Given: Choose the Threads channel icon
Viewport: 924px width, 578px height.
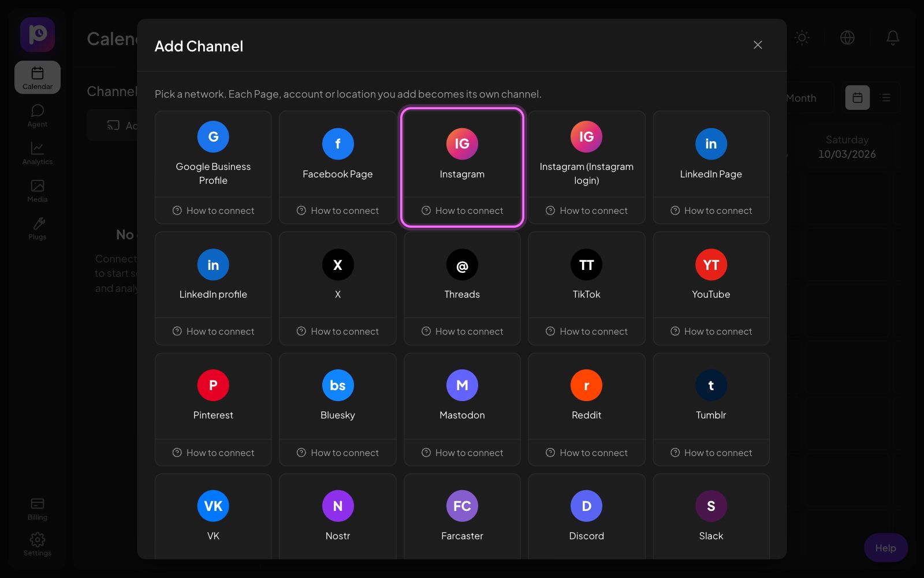Looking at the screenshot, I should [x=462, y=265].
